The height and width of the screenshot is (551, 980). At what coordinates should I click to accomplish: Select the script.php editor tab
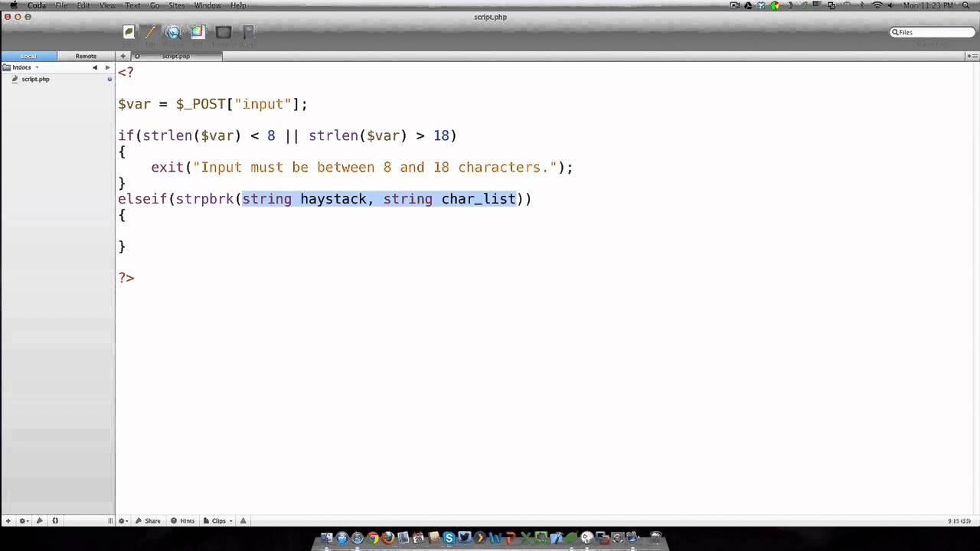click(x=176, y=56)
